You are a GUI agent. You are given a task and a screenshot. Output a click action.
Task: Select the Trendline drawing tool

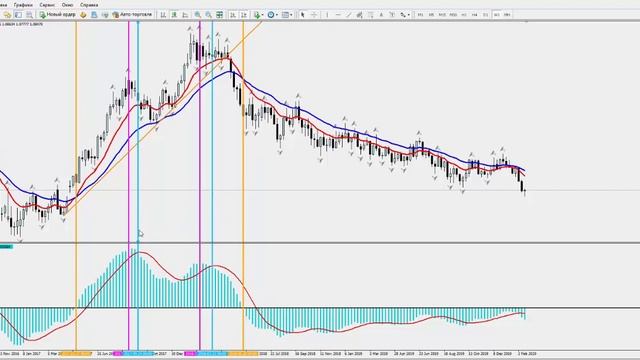pos(349,15)
